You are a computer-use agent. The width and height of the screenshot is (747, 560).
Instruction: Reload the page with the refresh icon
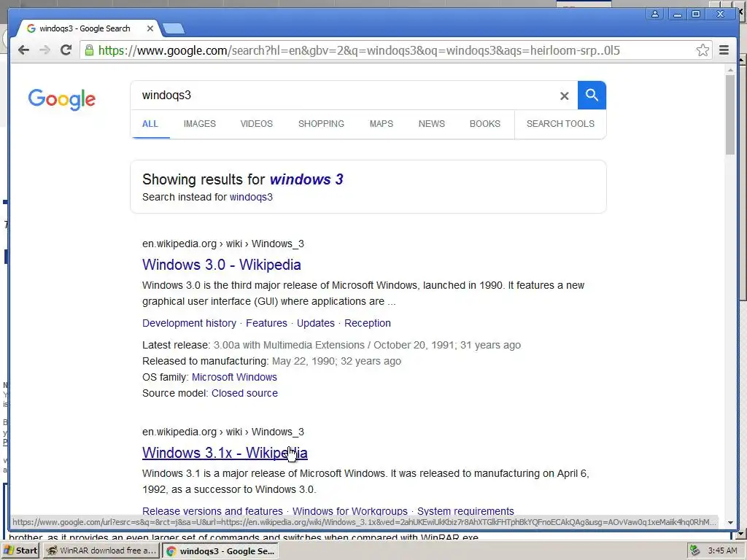click(x=66, y=50)
